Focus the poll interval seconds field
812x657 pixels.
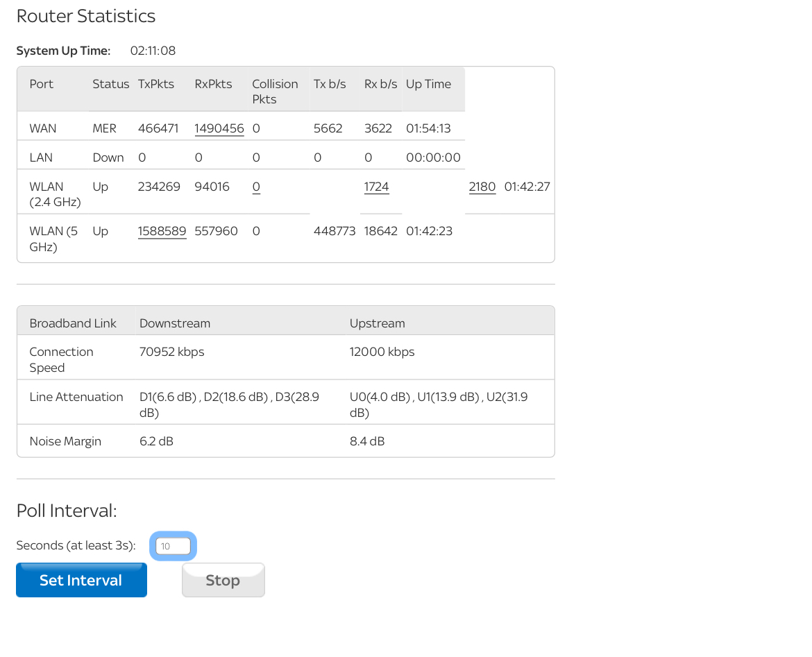[173, 546]
